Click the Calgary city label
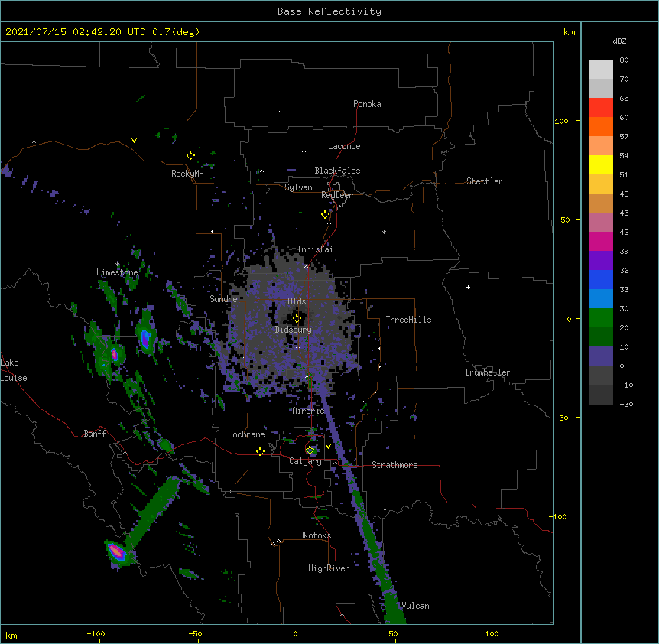659x644 pixels. pos(305,461)
